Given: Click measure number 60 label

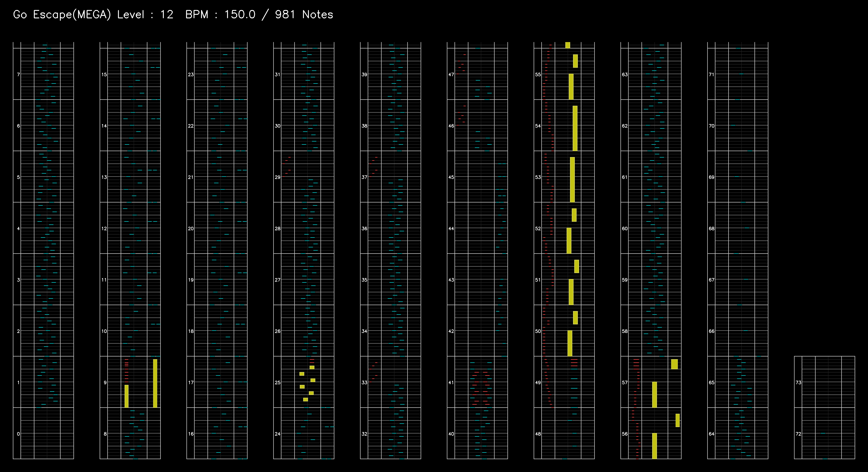Looking at the screenshot, I should (x=625, y=228).
